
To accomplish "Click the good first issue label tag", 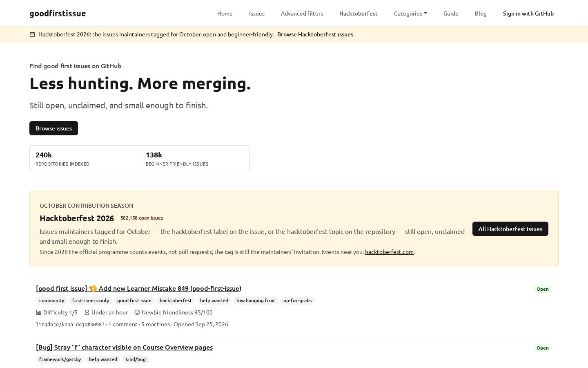I will [134, 301].
